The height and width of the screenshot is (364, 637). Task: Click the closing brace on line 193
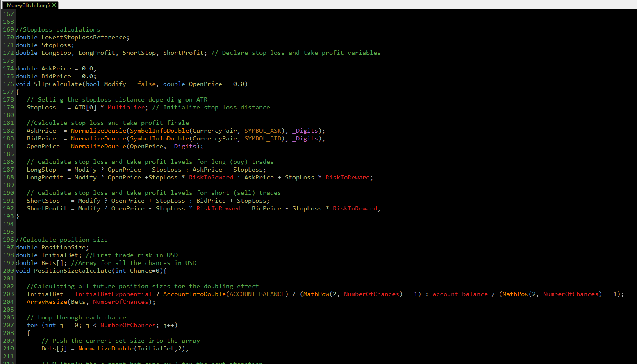coord(18,216)
